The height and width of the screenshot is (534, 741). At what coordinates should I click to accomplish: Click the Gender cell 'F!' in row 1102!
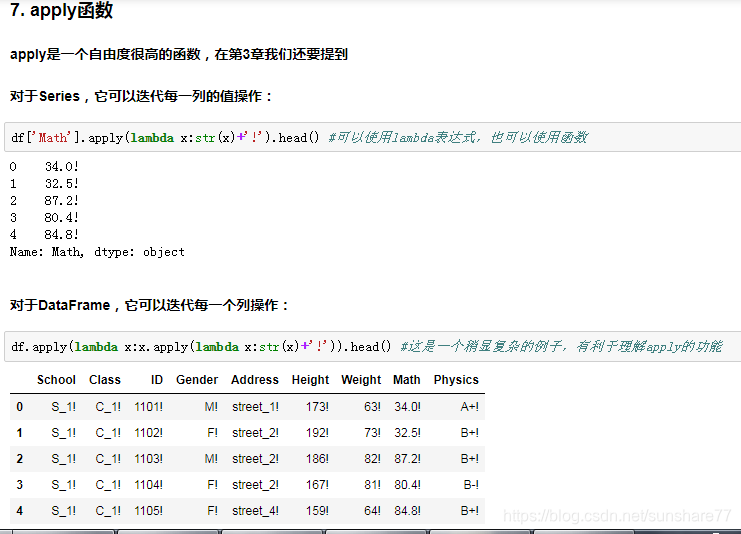(213, 433)
